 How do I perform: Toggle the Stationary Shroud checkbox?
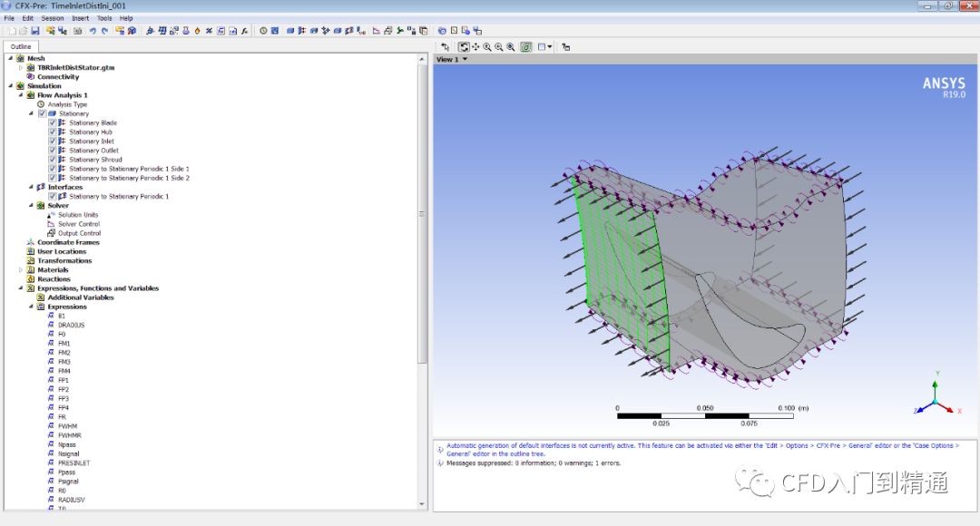[x=53, y=160]
